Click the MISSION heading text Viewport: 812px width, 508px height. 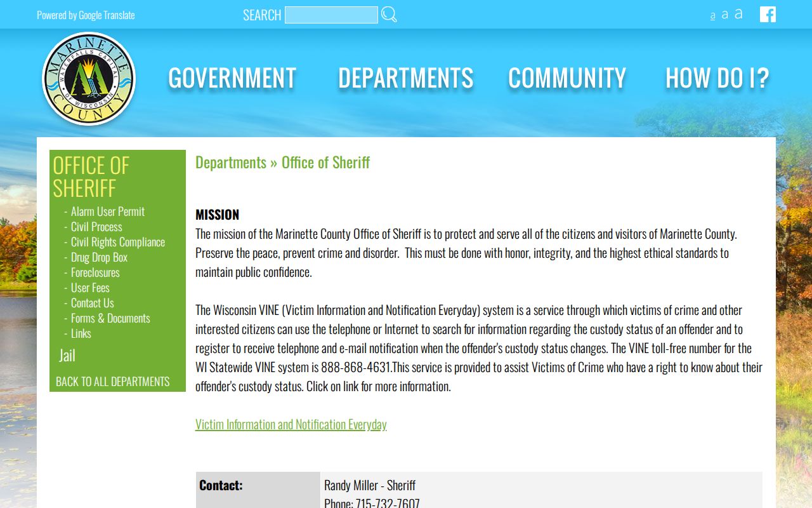pos(218,215)
